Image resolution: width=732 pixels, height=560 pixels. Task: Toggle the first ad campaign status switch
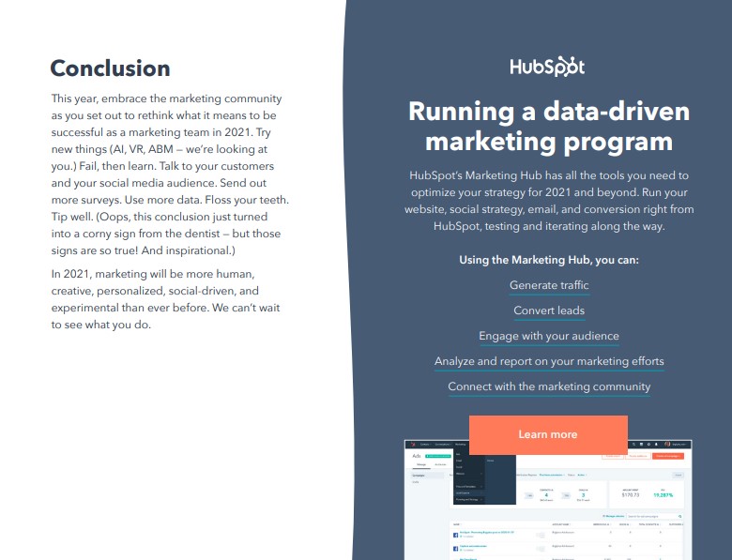541,535
